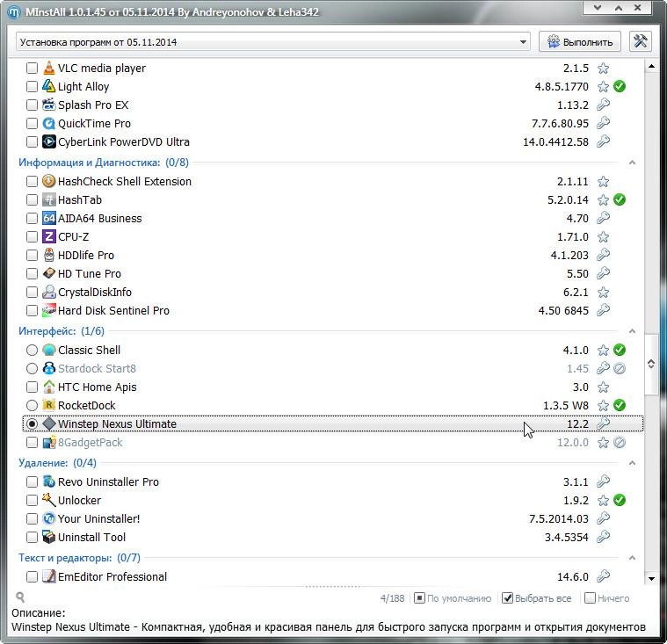The width and height of the screenshot is (667, 644).
Task: Check the QuickTime Pro checkbox
Action: click(x=32, y=123)
